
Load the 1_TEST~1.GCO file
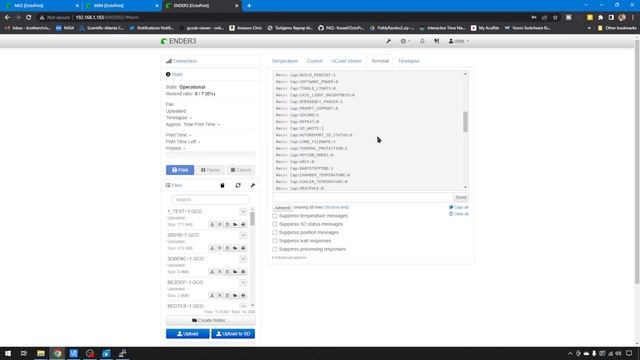click(235, 224)
